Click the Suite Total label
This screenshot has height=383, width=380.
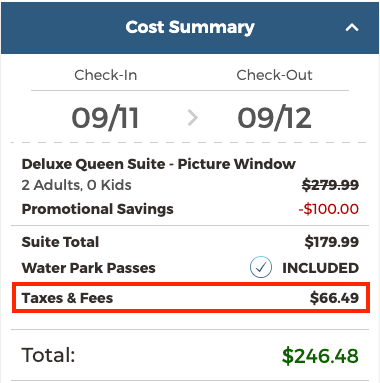(x=60, y=242)
